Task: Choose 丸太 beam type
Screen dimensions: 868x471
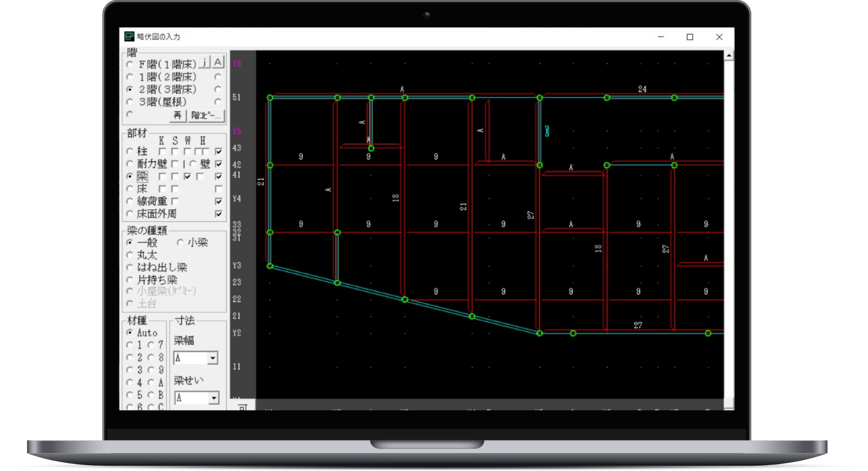Action: [x=129, y=255]
